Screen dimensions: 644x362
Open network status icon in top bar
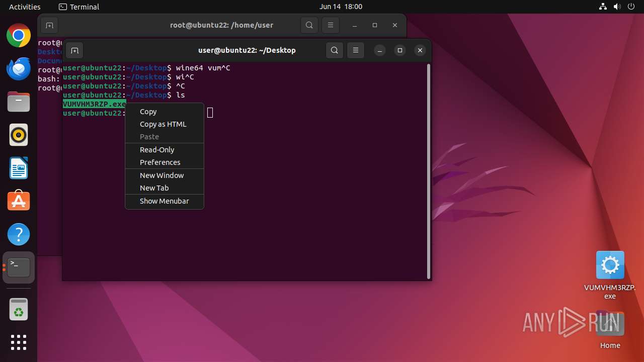[603, 7]
